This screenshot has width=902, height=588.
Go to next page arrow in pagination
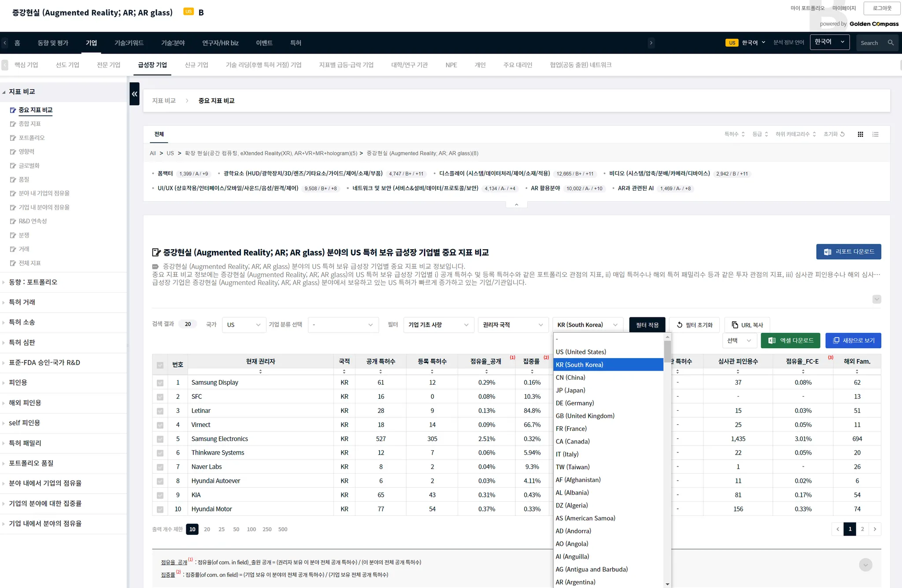pos(875,529)
